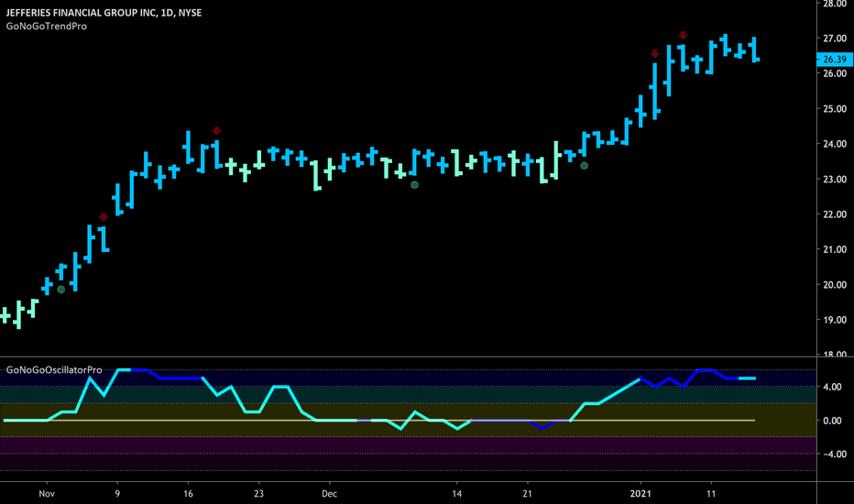Click the red down arrow above the mid-November bars near 24.00
Screen dimensions: 854x504
click(217, 131)
